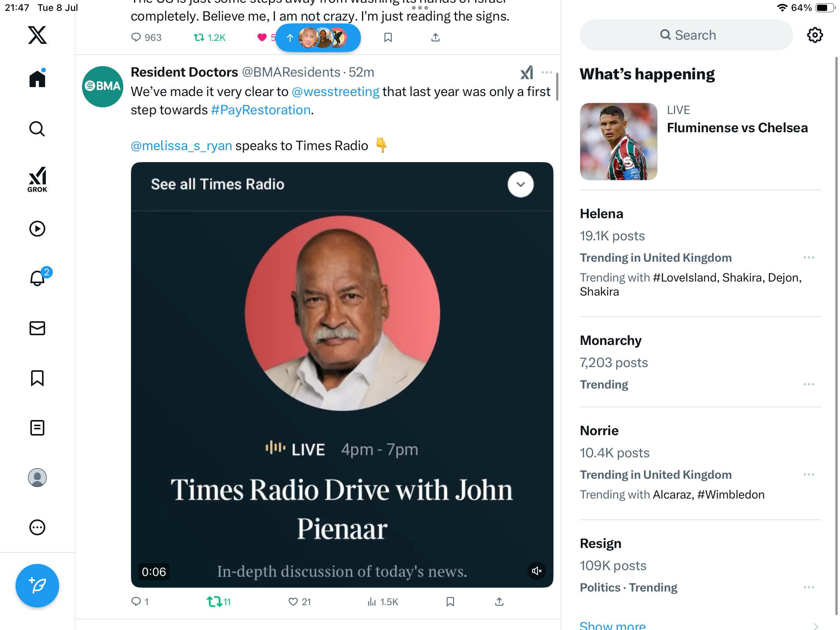Open Notifications bell with 2 badge
Viewport: 840px width, 630px height.
[38, 277]
